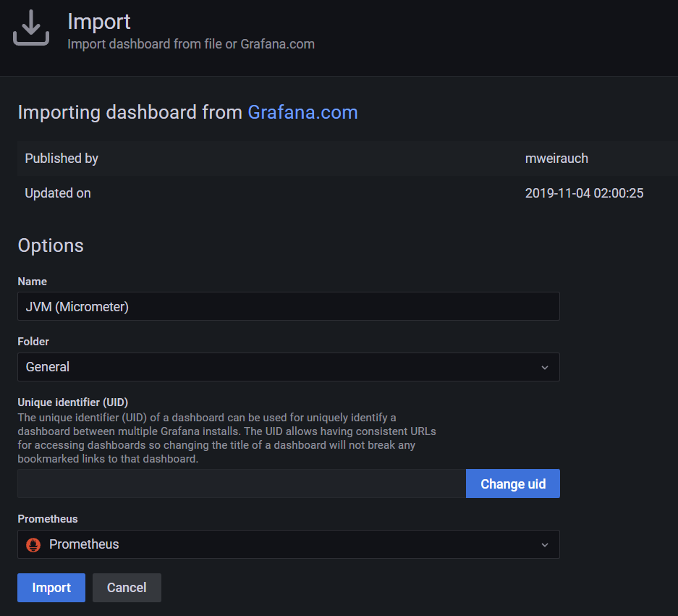Open the Grafana.com link in heading

(x=302, y=112)
